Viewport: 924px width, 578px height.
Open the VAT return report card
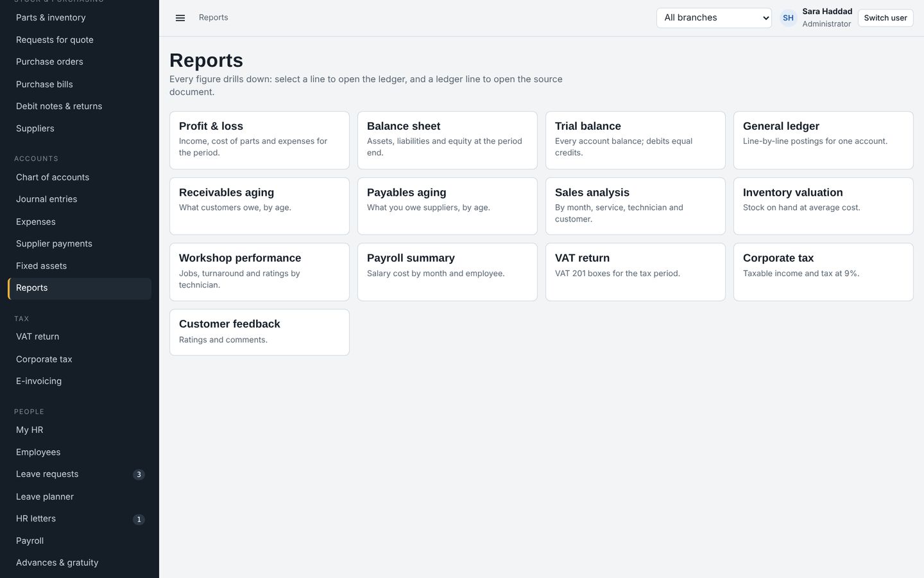coord(635,272)
